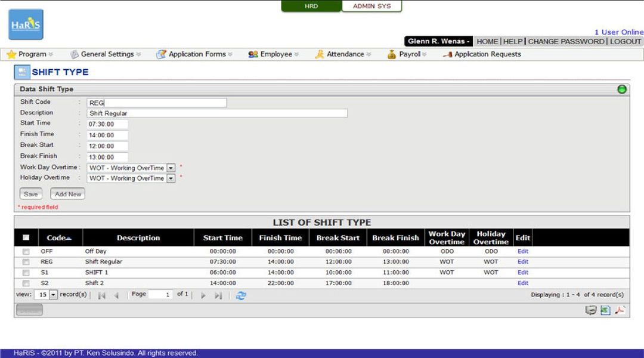Toggle the select-all checkbox in table header
This screenshot has width=644, height=358.
[x=26, y=237]
